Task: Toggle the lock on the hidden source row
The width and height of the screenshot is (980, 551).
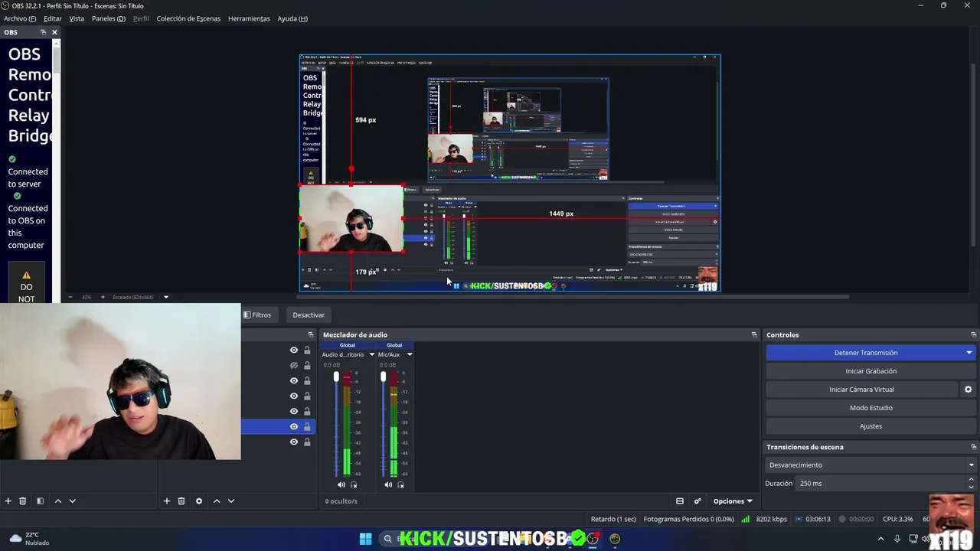Action: click(307, 366)
